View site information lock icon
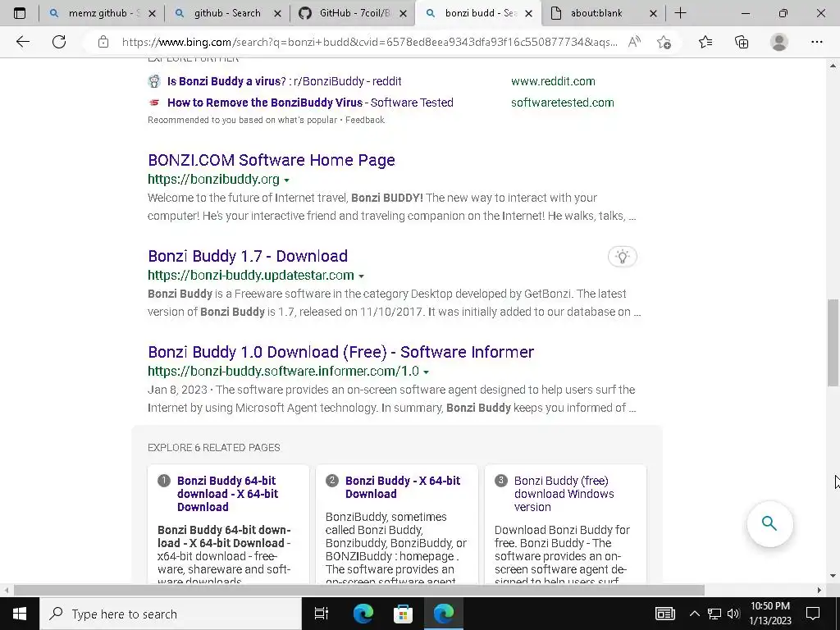Viewport: 840px width, 630px height. coord(103,42)
